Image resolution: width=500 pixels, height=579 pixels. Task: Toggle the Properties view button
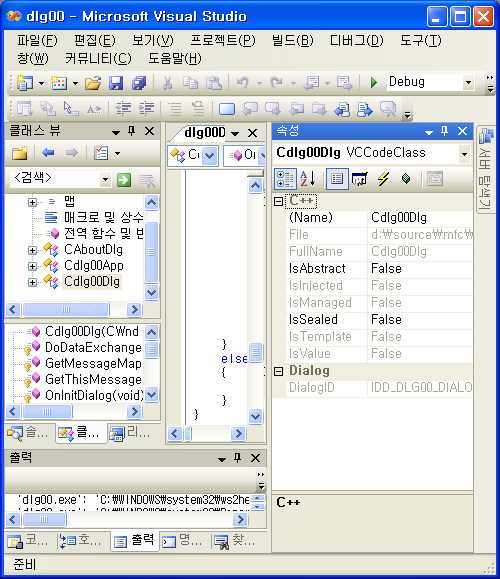tap(337, 179)
